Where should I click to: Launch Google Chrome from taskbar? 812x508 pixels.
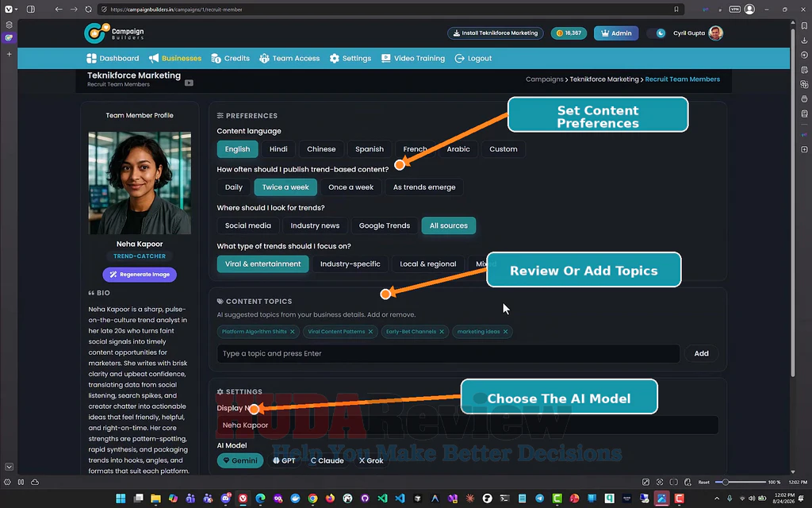click(x=312, y=498)
